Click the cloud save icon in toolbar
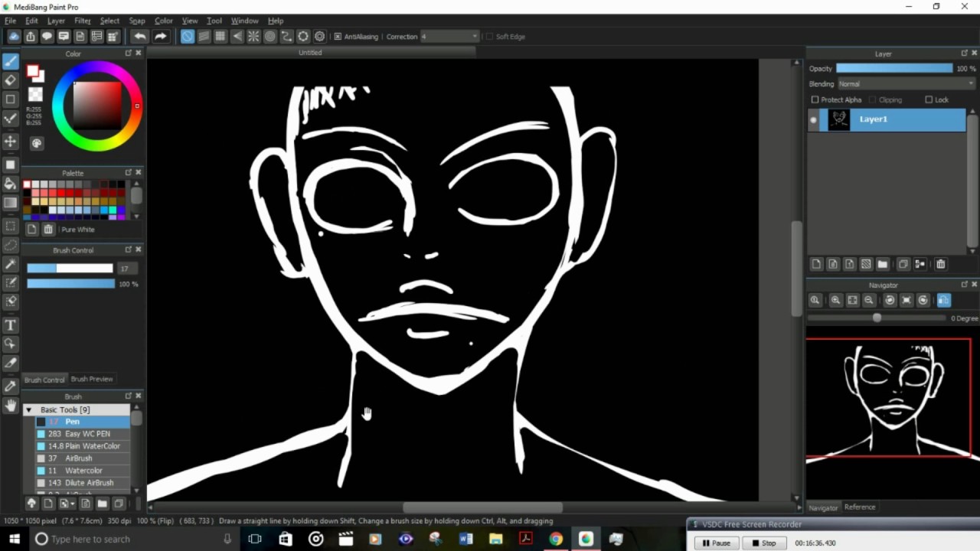This screenshot has height=551, width=980. 14,36
